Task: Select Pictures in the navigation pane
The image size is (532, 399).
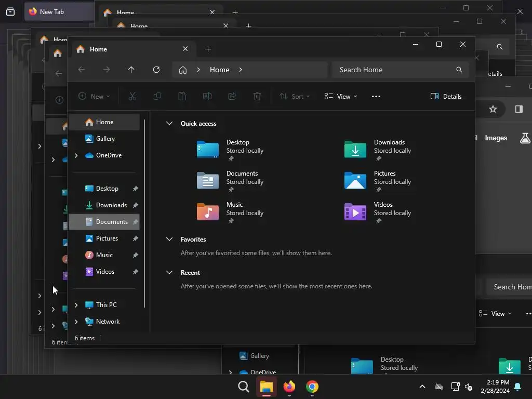Action: 104,238
